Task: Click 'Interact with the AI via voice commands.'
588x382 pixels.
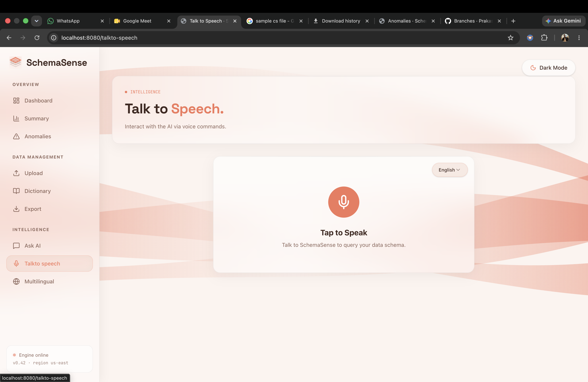Action: click(x=175, y=126)
